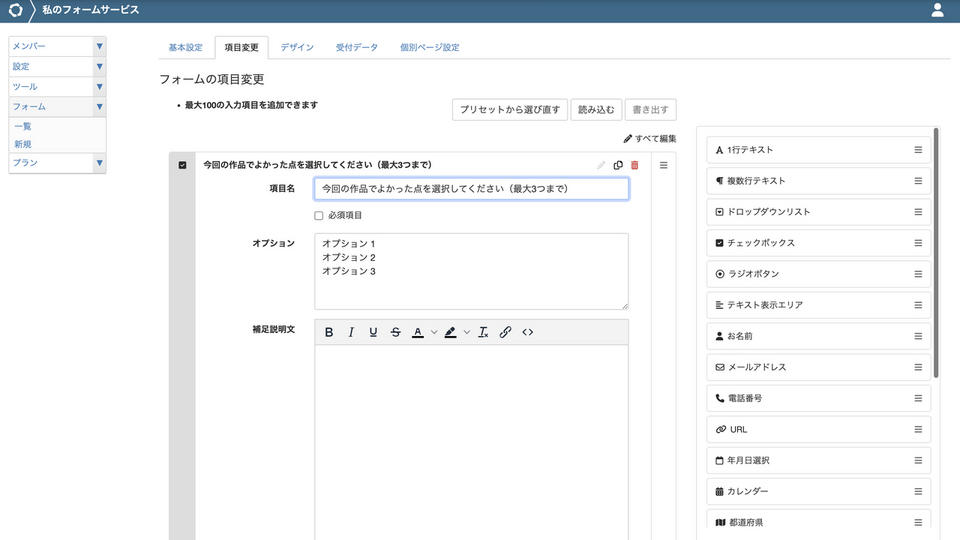The image size is (960, 540).
Task: Add the 年月日選択 field type
Action: [x=819, y=460]
